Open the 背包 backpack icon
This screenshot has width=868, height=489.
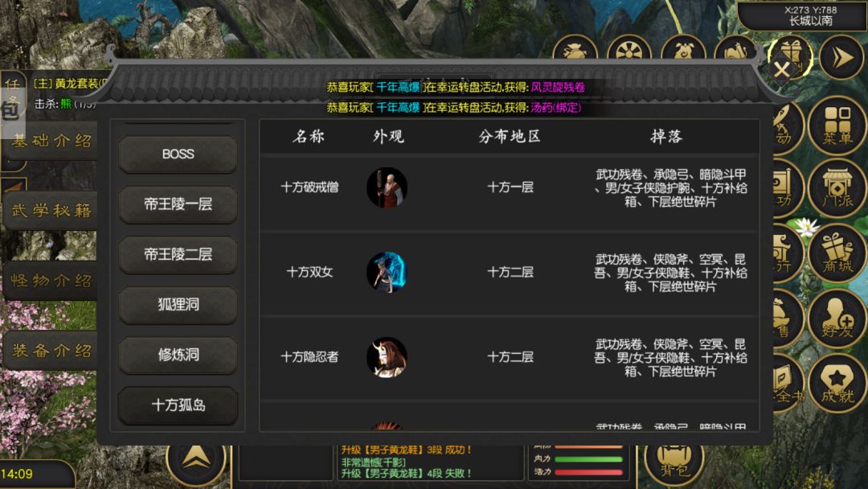click(x=674, y=461)
